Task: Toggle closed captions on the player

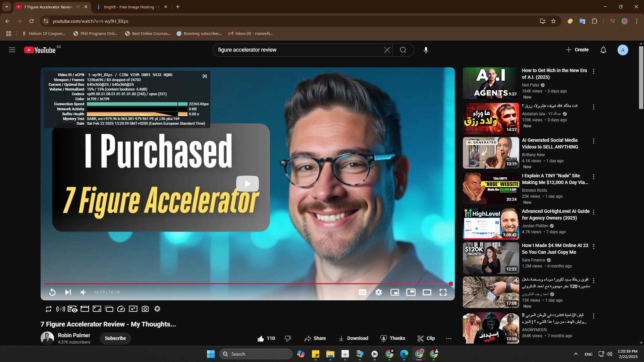Action: click(363, 292)
